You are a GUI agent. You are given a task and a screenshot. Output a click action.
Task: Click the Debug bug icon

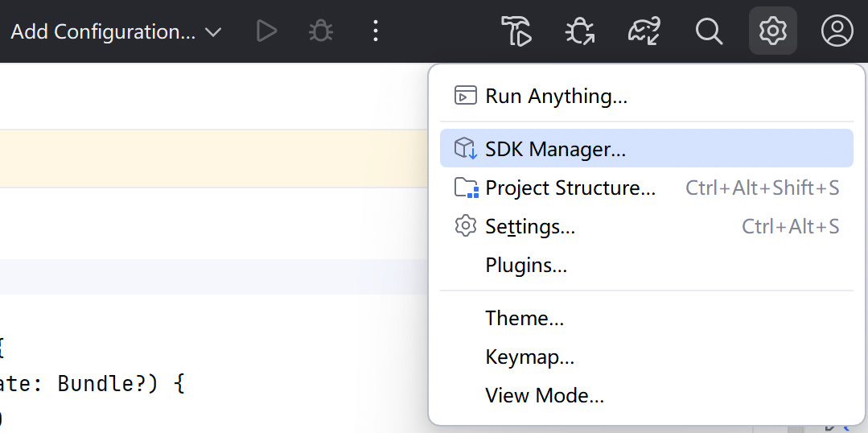point(321,32)
